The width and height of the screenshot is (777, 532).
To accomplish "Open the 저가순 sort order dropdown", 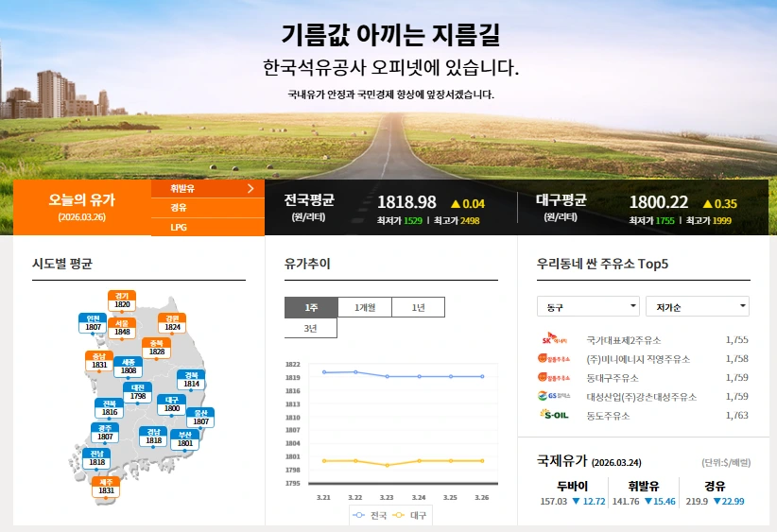I will click(698, 306).
